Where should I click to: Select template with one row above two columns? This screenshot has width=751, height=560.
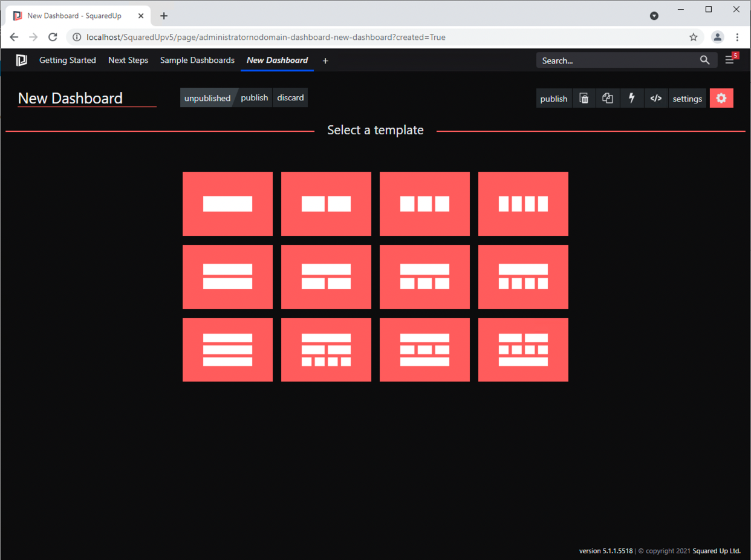pyautogui.click(x=326, y=277)
